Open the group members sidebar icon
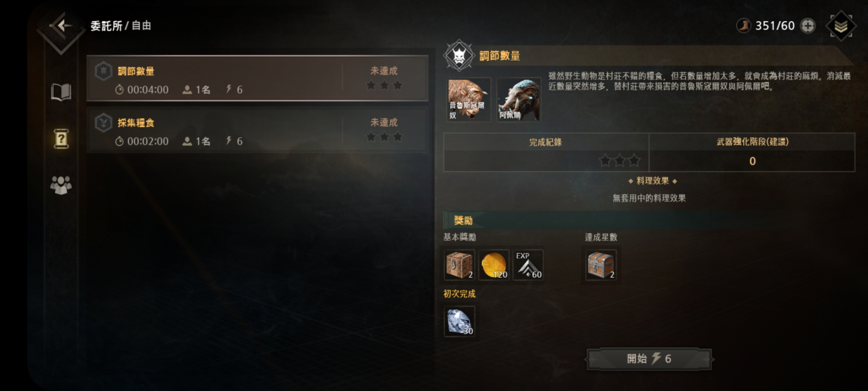 61,185
